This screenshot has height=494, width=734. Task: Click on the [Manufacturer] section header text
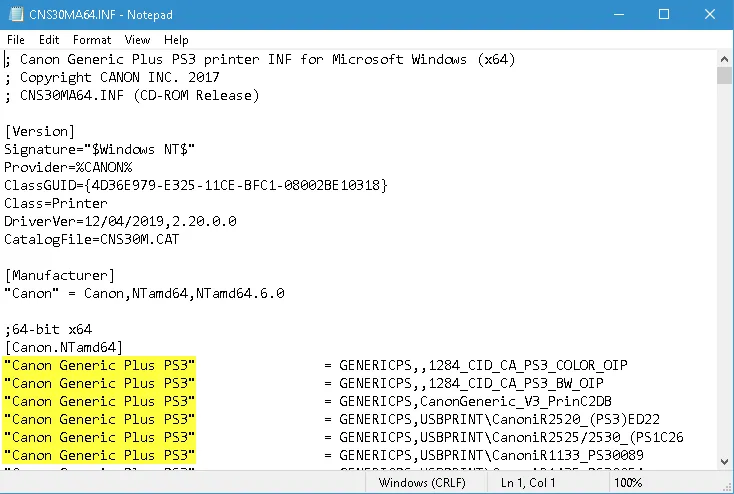(60, 275)
